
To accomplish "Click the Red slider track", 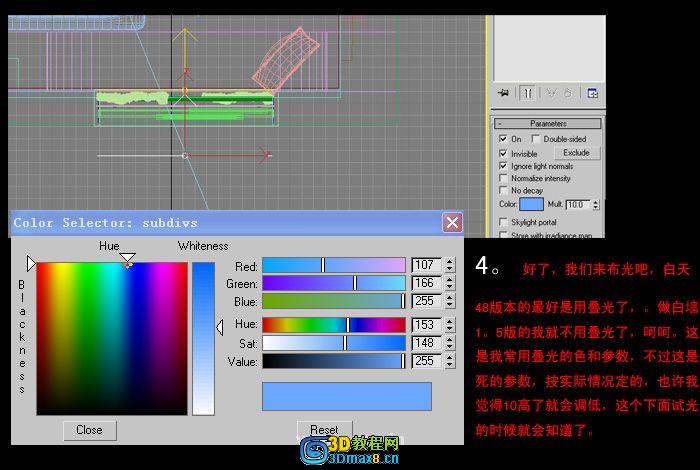I will 333,265.
